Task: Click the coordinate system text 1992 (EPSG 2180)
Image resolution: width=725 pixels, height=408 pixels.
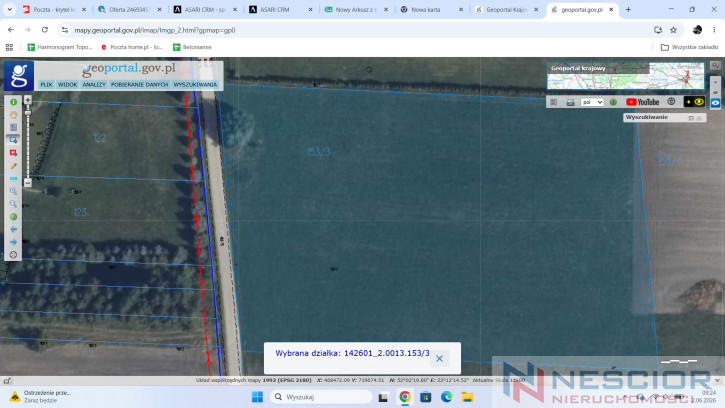Action: (287, 380)
